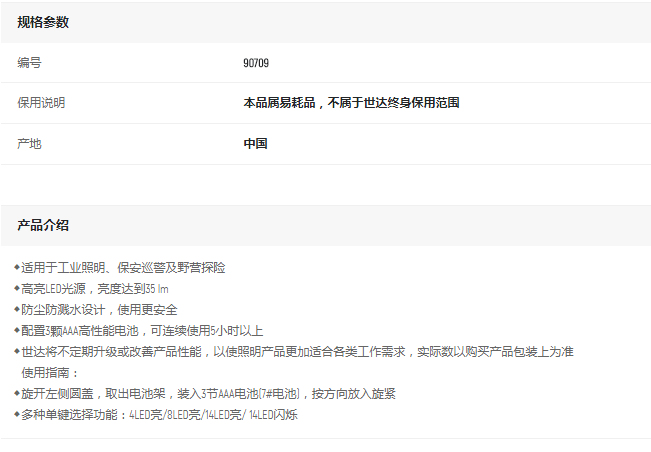Select the 编号 row label
651x452 pixels.
(x=29, y=63)
